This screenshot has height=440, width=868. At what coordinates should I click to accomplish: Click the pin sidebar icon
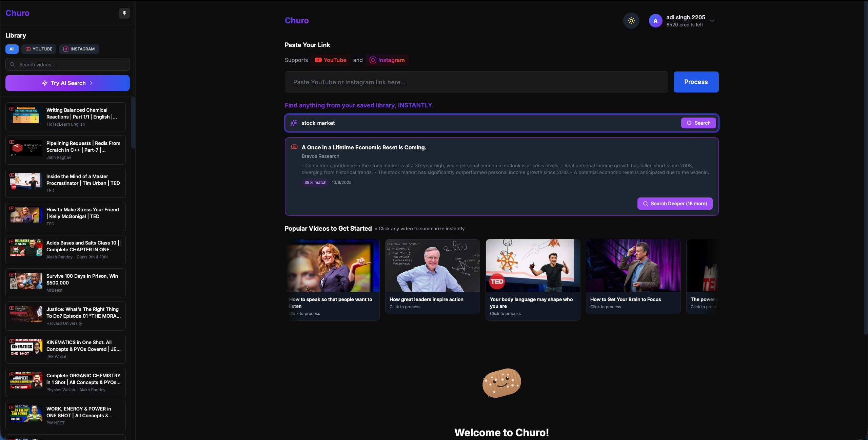[124, 13]
